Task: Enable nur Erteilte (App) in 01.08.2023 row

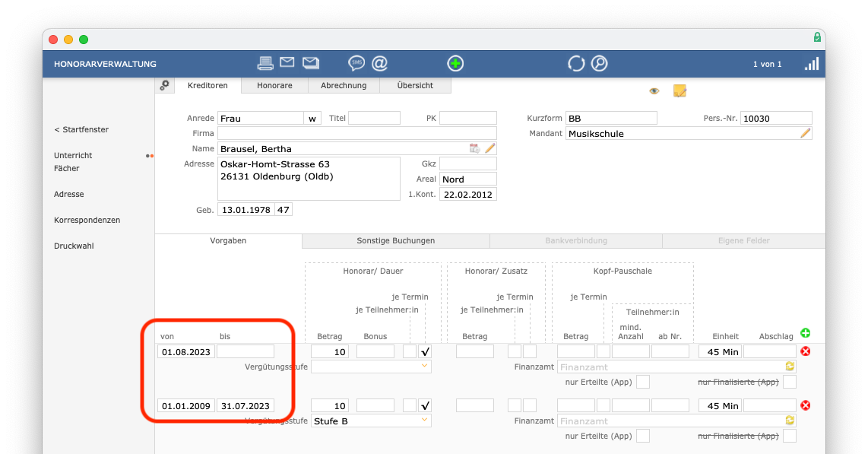Action: 643,382
